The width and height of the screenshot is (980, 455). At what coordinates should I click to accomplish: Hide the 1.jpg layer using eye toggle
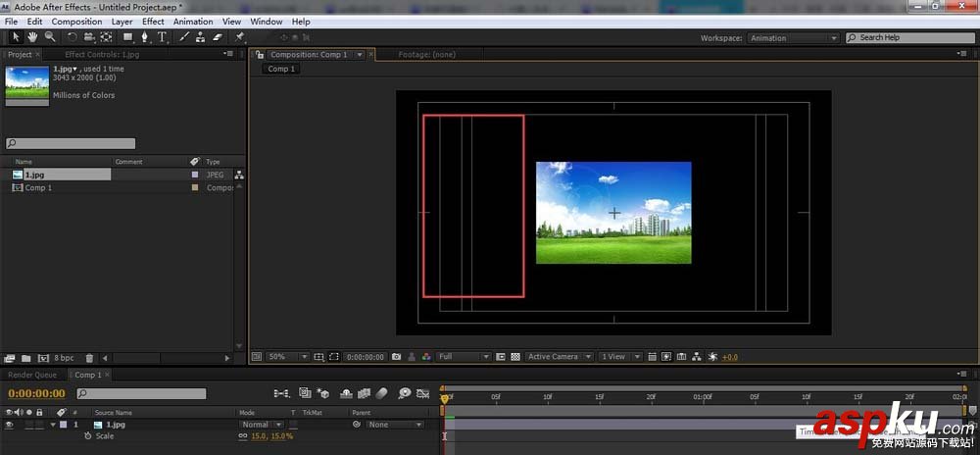(x=9, y=425)
